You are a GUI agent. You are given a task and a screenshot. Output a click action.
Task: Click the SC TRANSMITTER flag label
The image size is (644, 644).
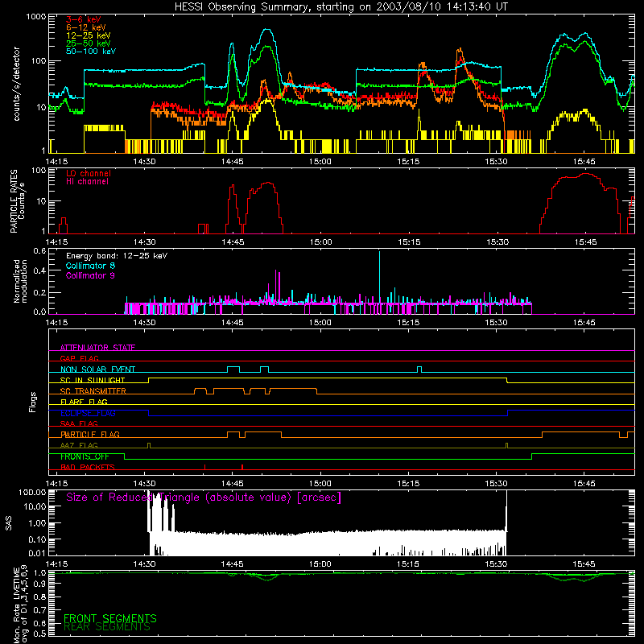click(93, 391)
